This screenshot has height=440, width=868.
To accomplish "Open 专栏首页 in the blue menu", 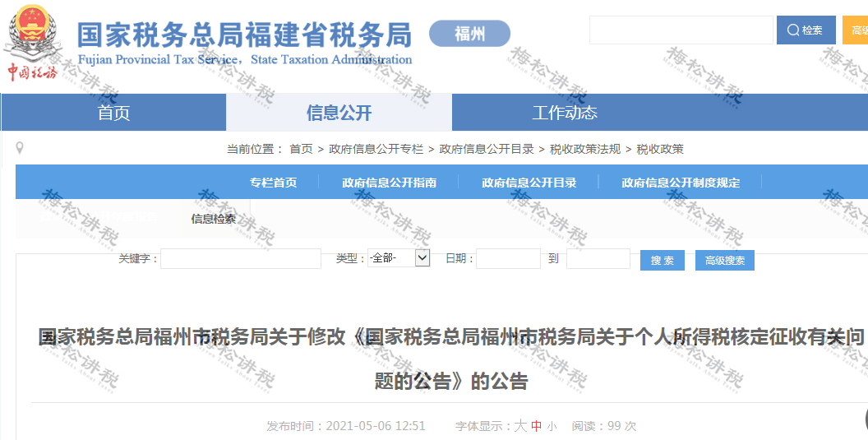I will click(273, 183).
